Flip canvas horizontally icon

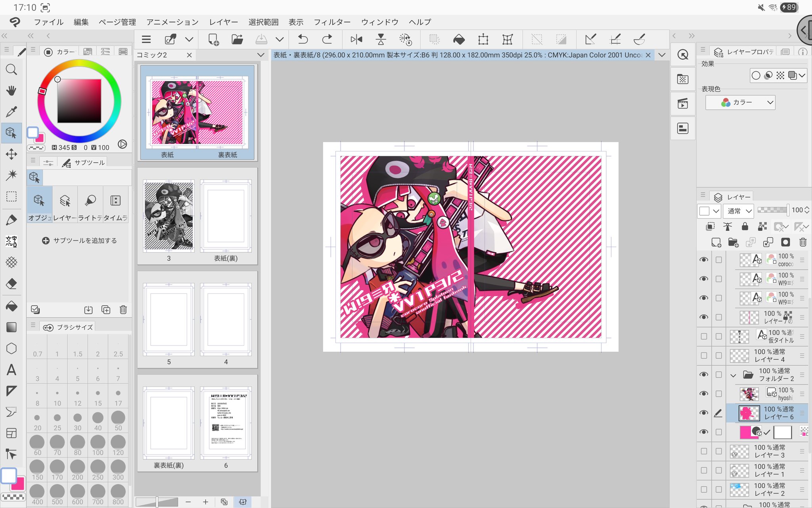pyautogui.click(x=356, y=39)
